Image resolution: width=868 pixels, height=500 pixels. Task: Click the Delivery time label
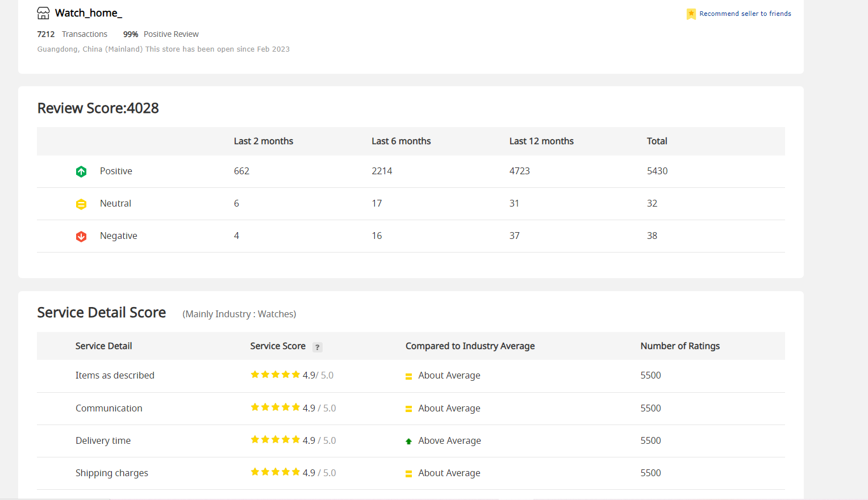[x=103, y=441]
